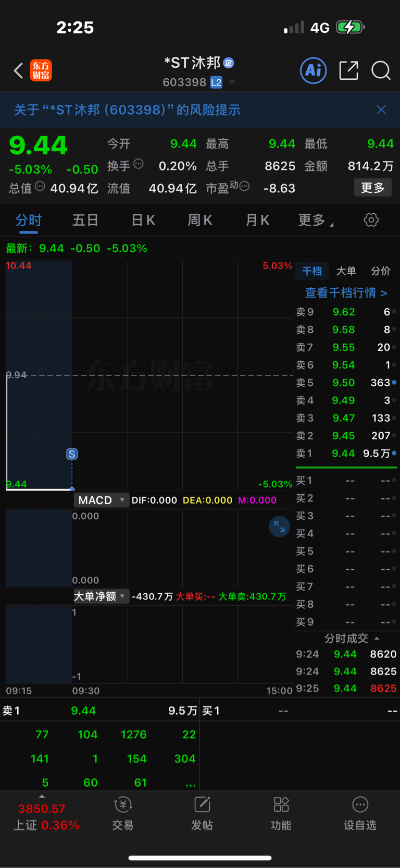Select the 千档 order book tab
Viewport: 400px width, 868px height.
coord(312,271)
